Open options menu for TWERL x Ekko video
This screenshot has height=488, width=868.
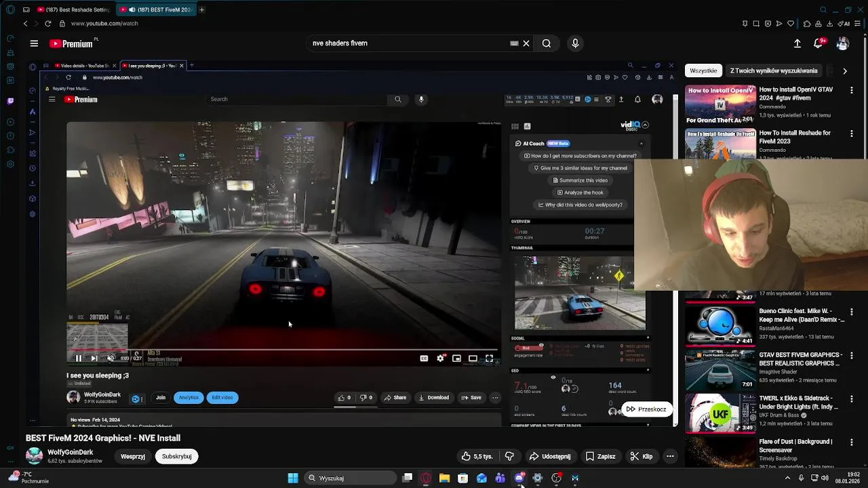coord(852,399)
